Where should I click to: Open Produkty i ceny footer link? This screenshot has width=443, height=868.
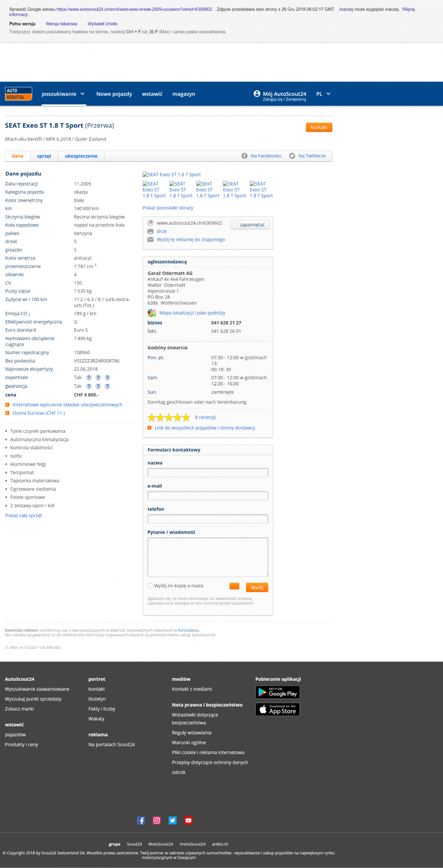point(21,744)
